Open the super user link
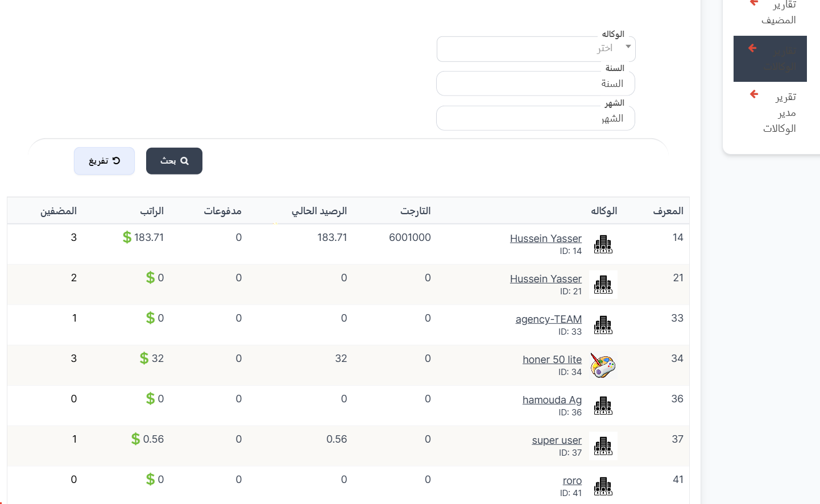The width and height of the screenshot is (820, 504). [x=557, y=440]
